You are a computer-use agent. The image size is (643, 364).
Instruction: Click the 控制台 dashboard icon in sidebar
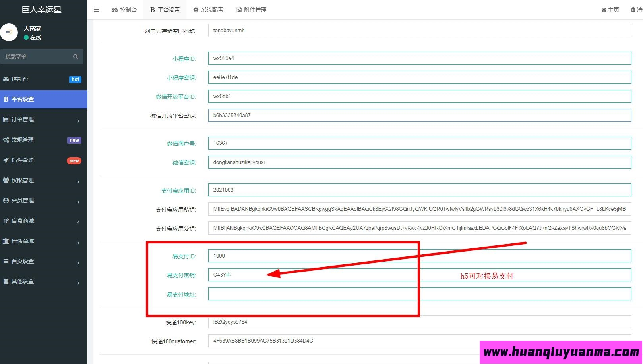6,79
